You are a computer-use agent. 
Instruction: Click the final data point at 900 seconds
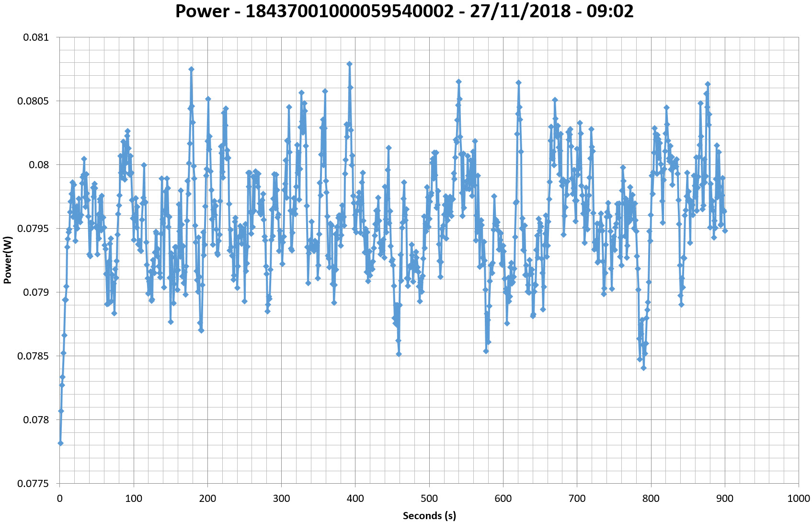click(x=725, y=231)
